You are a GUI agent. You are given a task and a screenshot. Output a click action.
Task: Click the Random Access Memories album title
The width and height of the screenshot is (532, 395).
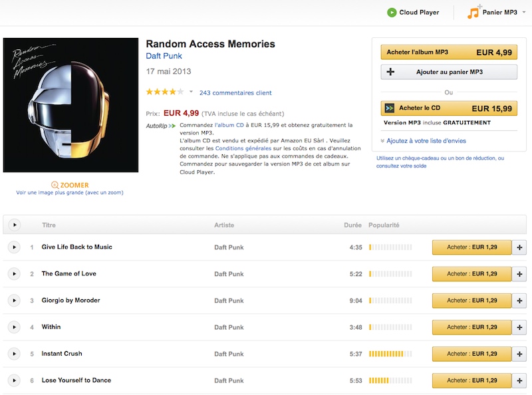[210, 44]
